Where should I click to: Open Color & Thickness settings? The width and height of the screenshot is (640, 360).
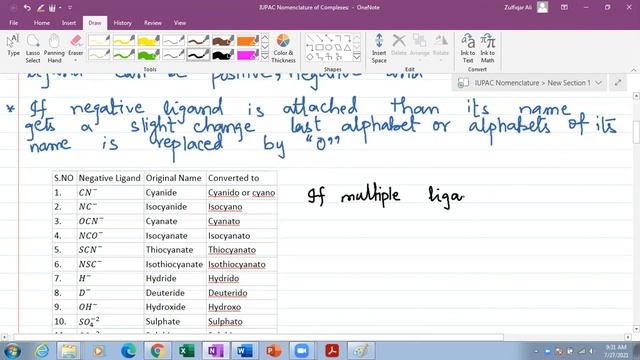(283, 49)
